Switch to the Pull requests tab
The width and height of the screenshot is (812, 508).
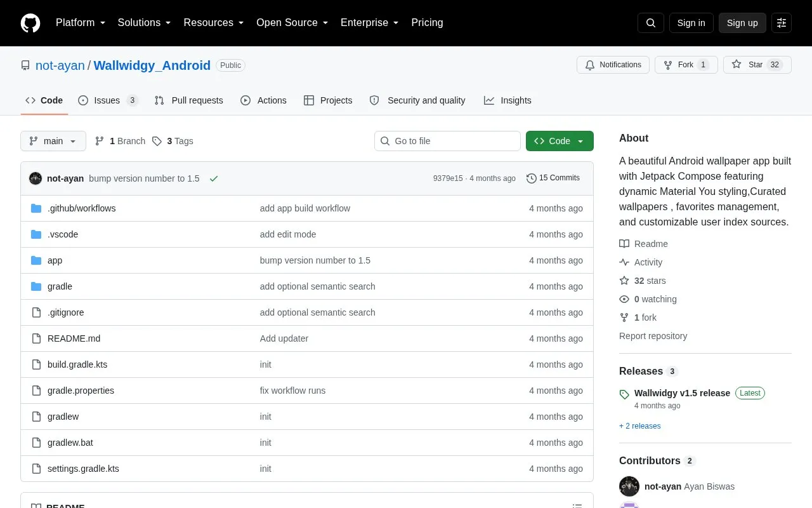coord(189,100)
